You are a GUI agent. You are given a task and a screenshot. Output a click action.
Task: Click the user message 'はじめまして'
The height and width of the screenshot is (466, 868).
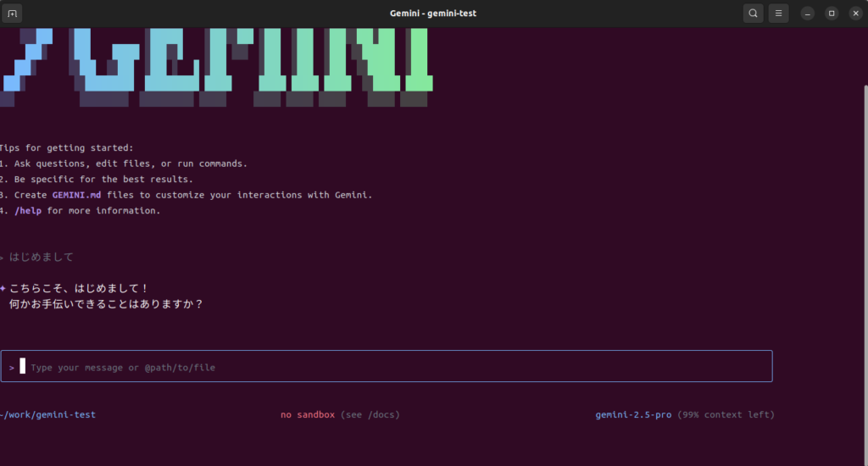point(42,257)
